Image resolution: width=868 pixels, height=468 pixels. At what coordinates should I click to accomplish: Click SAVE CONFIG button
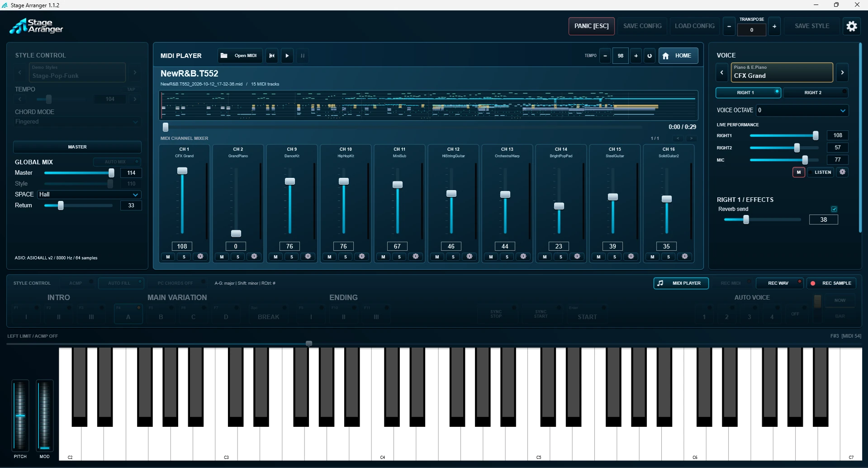pyautogui.click(x=642, y=26)
